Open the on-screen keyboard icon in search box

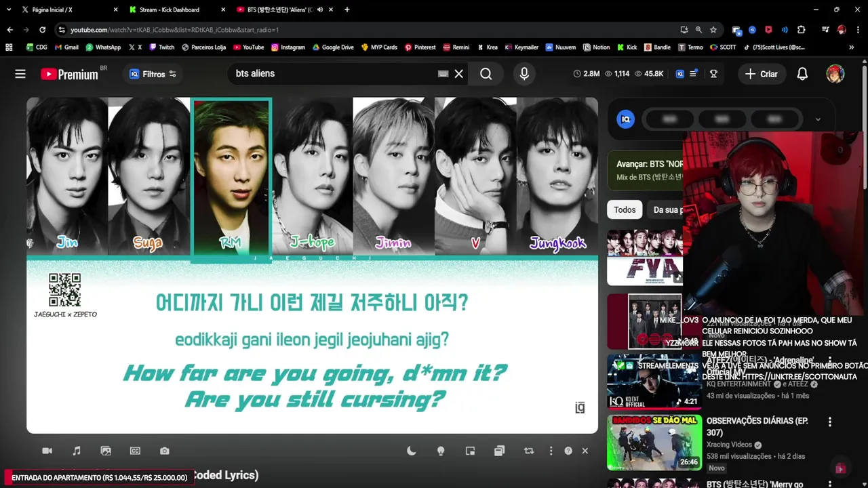(x=443, y=74)
